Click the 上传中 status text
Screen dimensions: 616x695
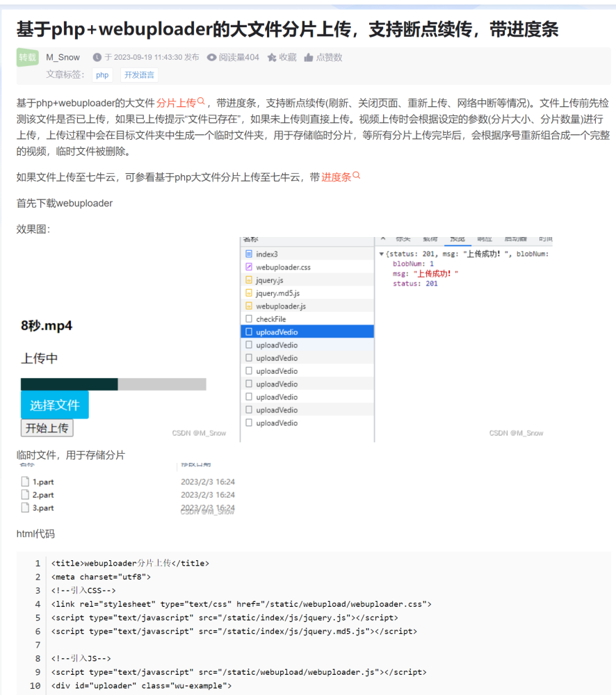tap(40, 358)
